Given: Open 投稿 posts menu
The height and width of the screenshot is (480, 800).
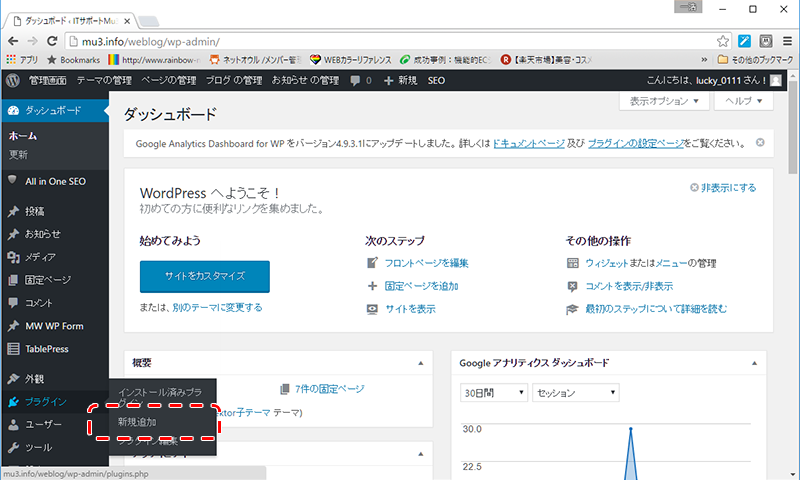Looking at the screenshot, I should click(55, 211).
